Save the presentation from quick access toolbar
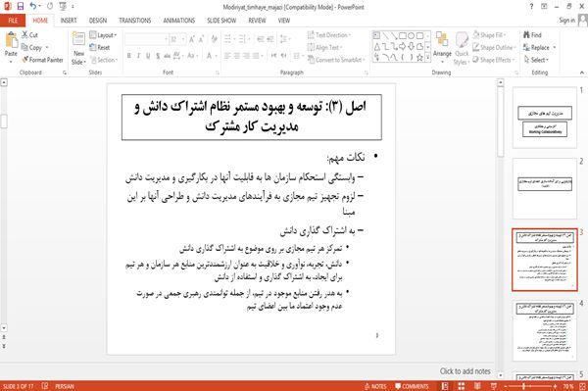The height and width of the screenshot is (391, 588). coord(21,7)
